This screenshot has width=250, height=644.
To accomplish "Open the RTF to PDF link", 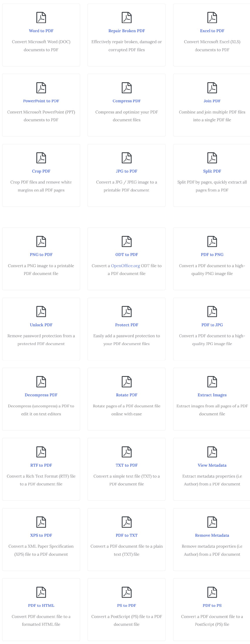I will click(41, 465).
